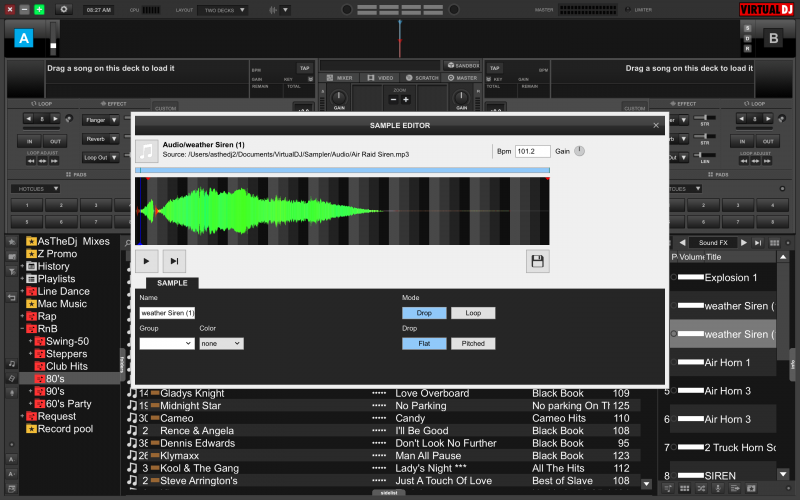Click the blue sample overview bar
800x500 pixels.
342,170
